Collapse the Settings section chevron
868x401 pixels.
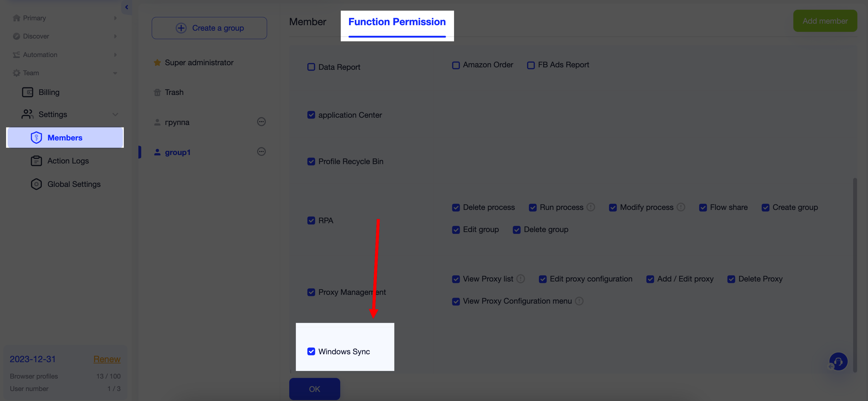tap(115, 114)
